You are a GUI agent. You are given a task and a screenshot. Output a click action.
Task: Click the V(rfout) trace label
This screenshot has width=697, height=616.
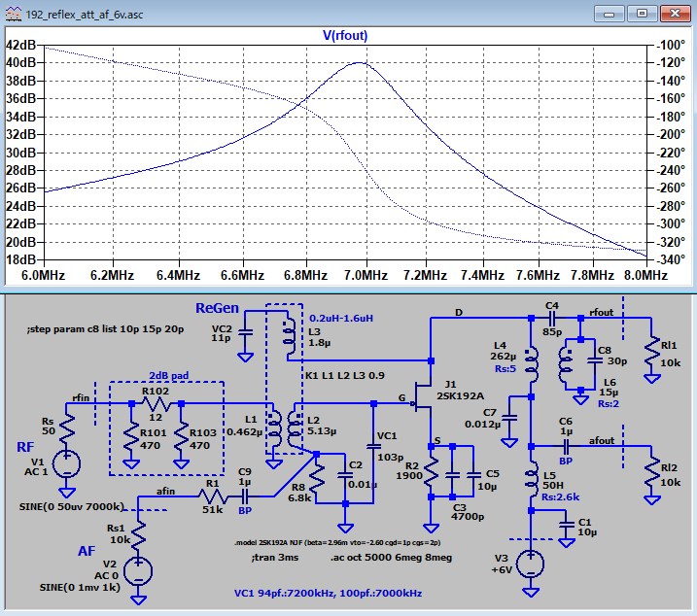pyautogui.click(x=345, y=35)
